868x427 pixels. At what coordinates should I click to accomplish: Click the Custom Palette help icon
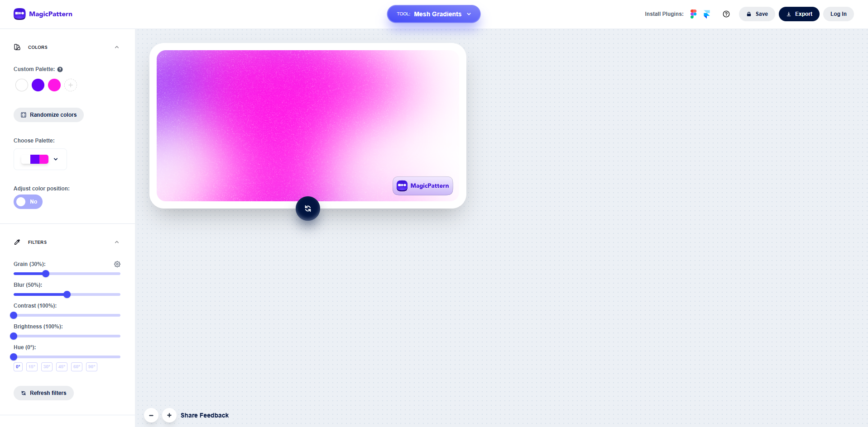click(60, 69)
